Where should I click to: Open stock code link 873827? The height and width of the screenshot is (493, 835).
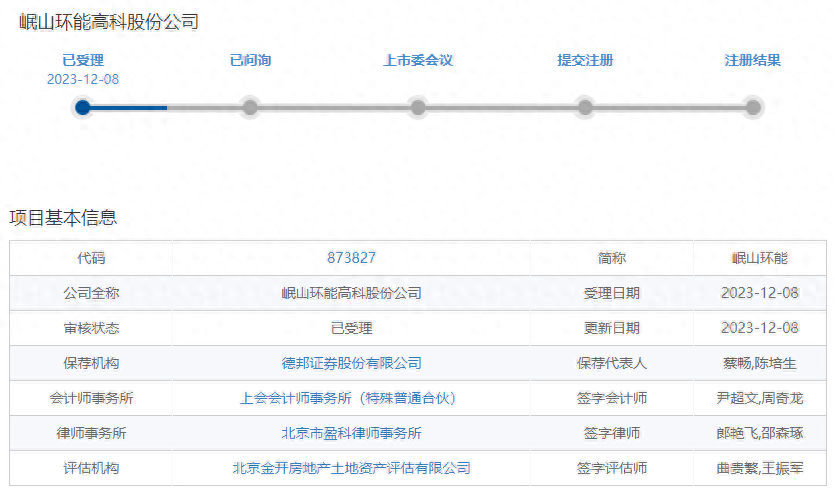click(351, 258)
